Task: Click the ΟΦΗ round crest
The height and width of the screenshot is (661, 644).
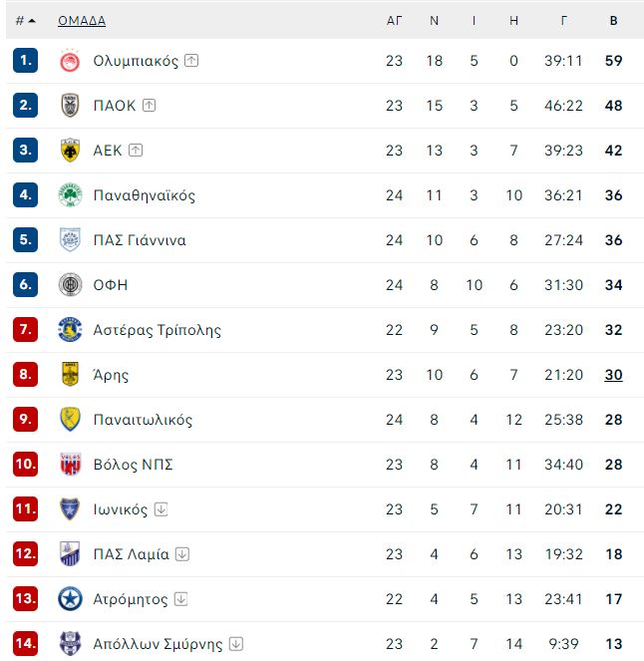Action: click(x=70, y=284)
